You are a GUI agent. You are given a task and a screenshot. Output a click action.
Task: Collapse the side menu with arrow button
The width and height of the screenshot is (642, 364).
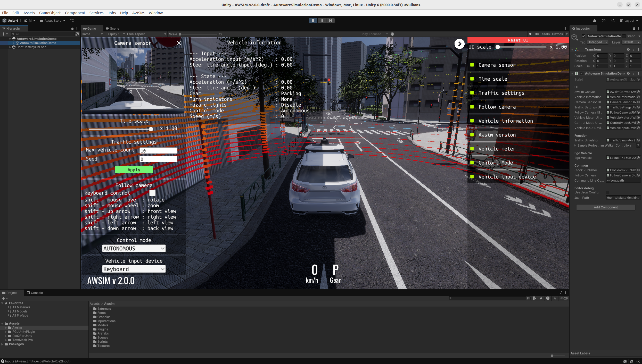(x=459, y=44)
